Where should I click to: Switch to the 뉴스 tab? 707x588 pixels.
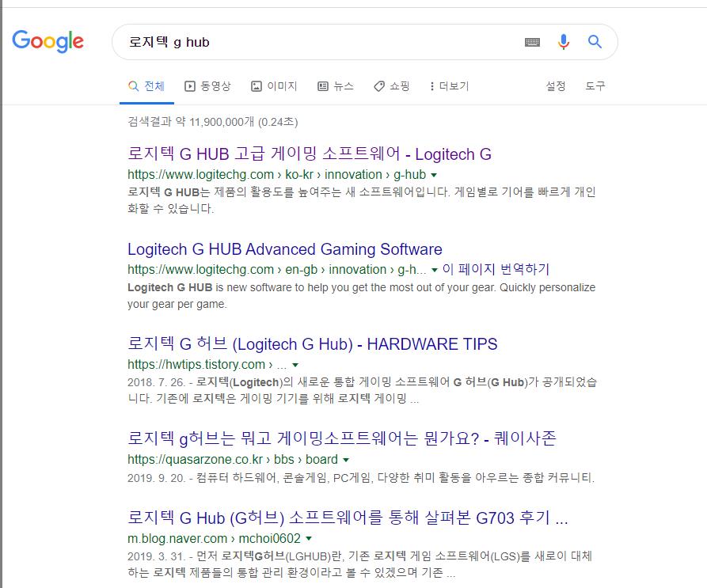click(x=336, y=86)
